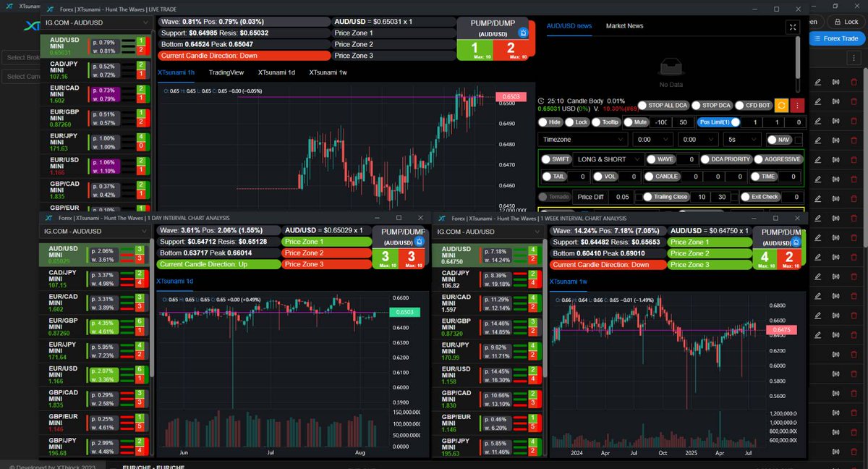Image resolution: width=868 pixels, height=469 pixels.
Task: Click the Lock button in background window
Action: pos(846,22)
